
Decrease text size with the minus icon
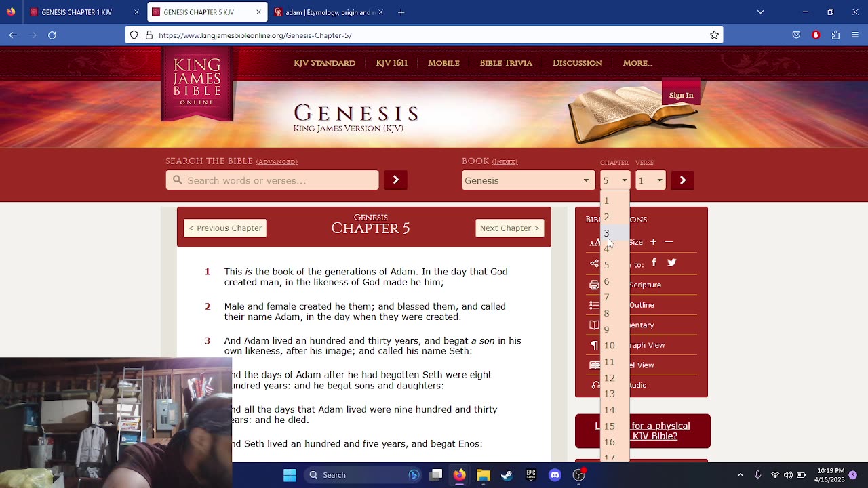point(669,242)
